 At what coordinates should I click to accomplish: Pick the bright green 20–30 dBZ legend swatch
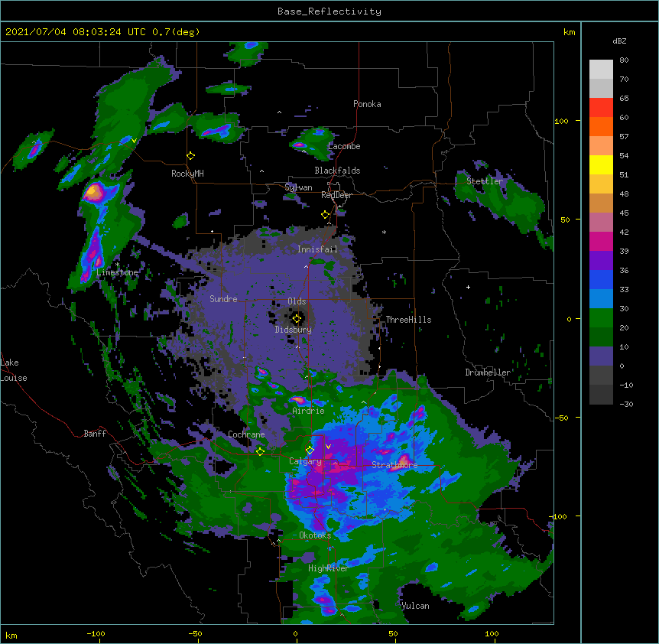point(601,318)
